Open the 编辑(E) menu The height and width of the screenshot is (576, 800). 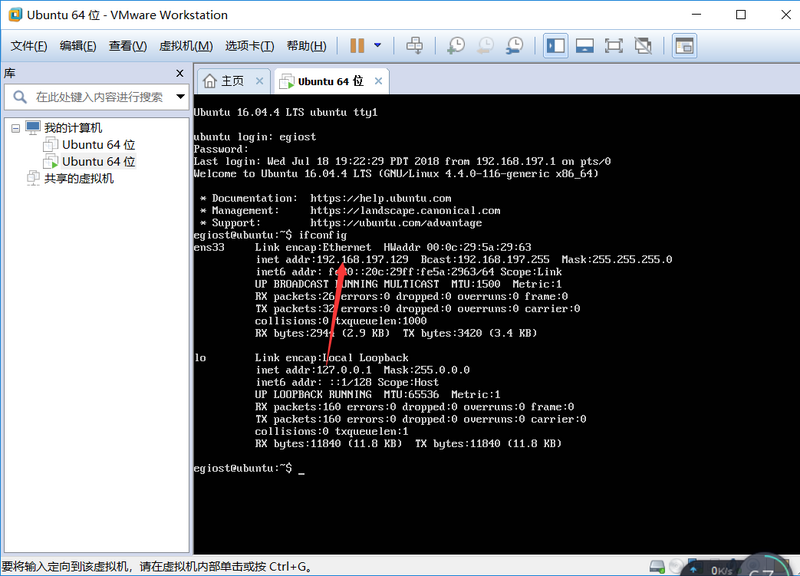click(78, 46)
